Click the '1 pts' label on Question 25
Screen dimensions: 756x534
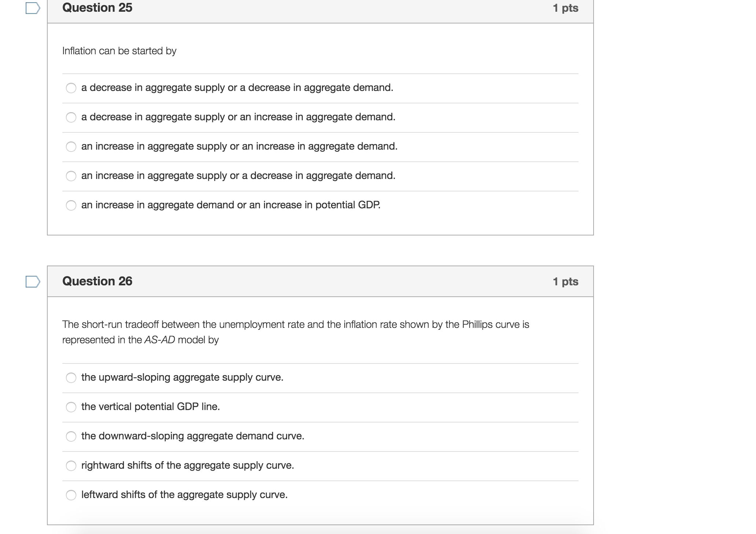click(x=565, y=8)
